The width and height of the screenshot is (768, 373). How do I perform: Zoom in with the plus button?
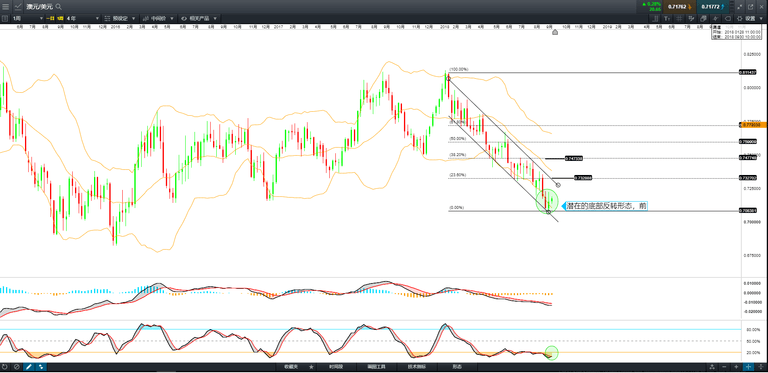pos(736,367)
